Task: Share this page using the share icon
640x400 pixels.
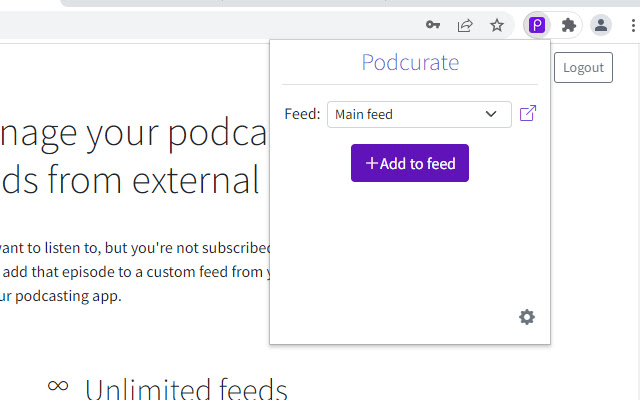Action: pyautogui.click(x=465, y=25)
